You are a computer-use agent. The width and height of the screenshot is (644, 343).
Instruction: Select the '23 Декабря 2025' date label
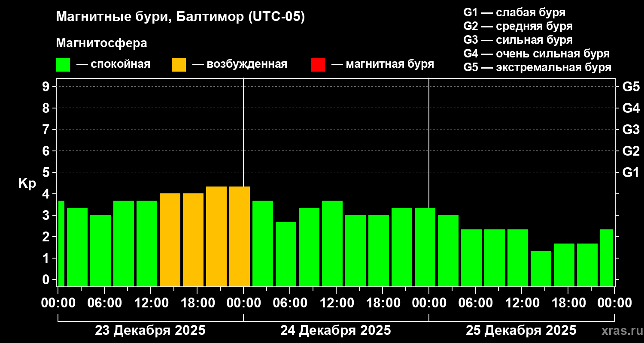point(150,331)
